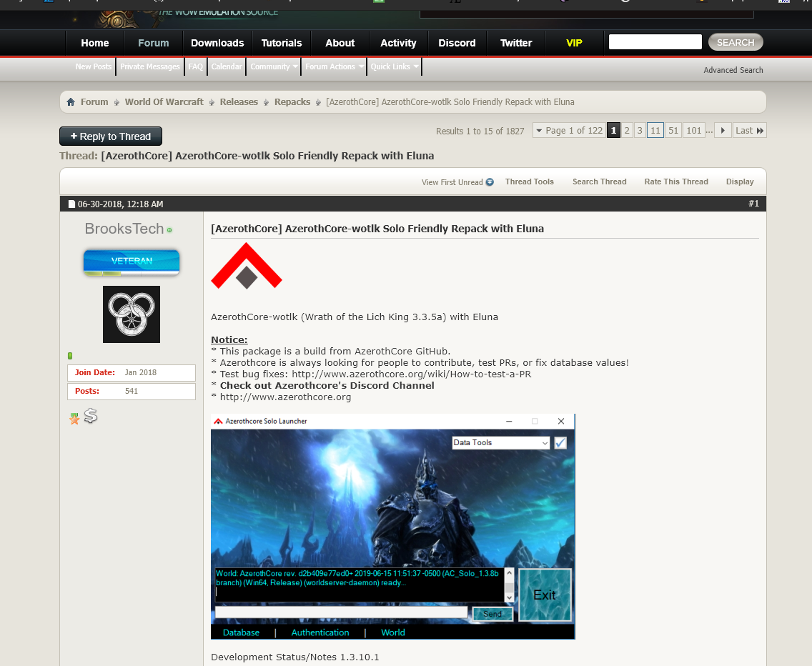
Task: Open the Twitter nav tab
Action: [516, 43]
